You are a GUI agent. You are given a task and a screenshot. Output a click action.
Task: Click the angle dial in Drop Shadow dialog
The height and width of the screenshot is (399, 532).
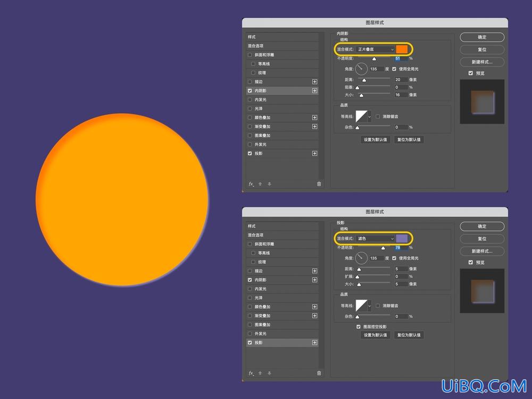click(361, 258)
